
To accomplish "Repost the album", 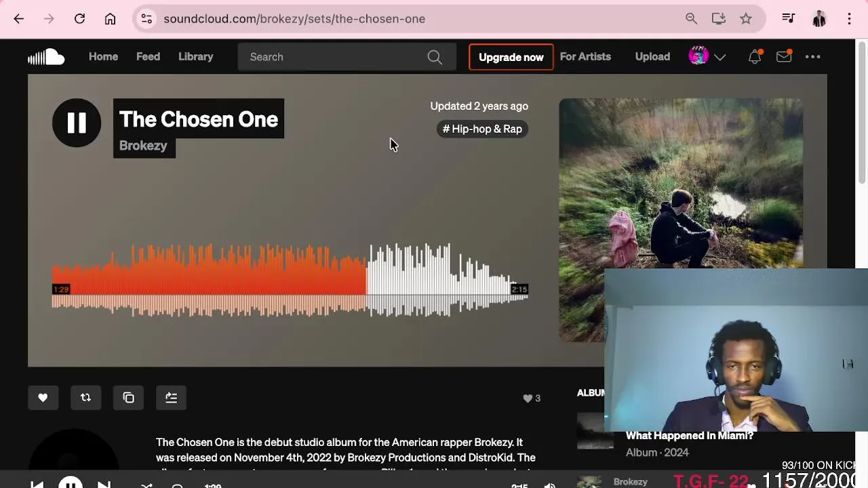I will pos(85,398).
